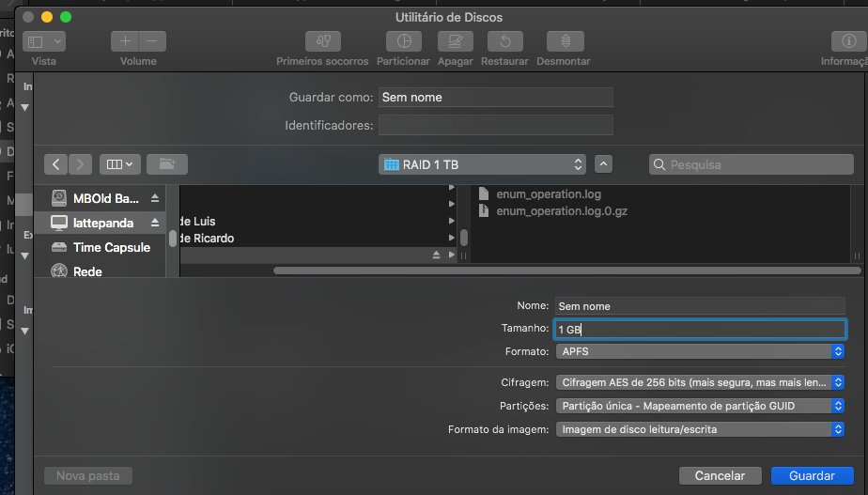Run Primeiros socorros first aid

tap(323, 41)
